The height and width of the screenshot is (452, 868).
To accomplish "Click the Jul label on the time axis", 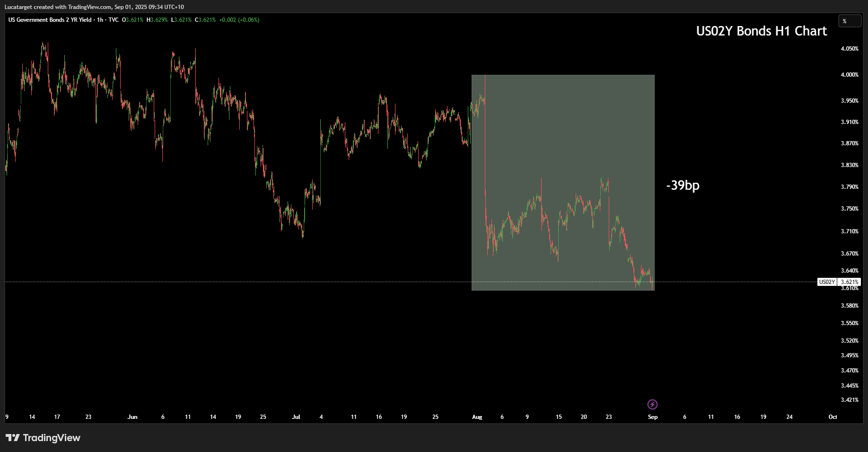I will [x=296, y=417].
